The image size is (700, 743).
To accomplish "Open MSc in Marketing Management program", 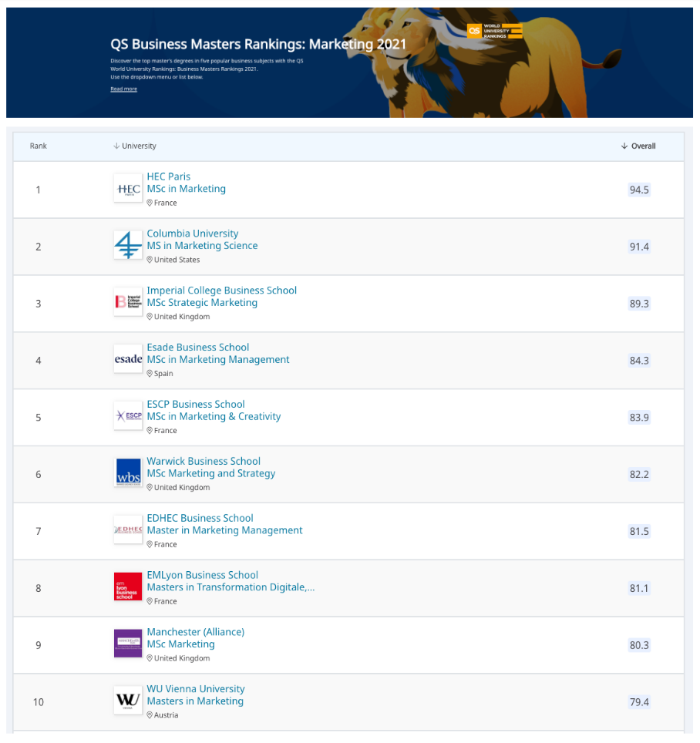I will pos(218,359).
